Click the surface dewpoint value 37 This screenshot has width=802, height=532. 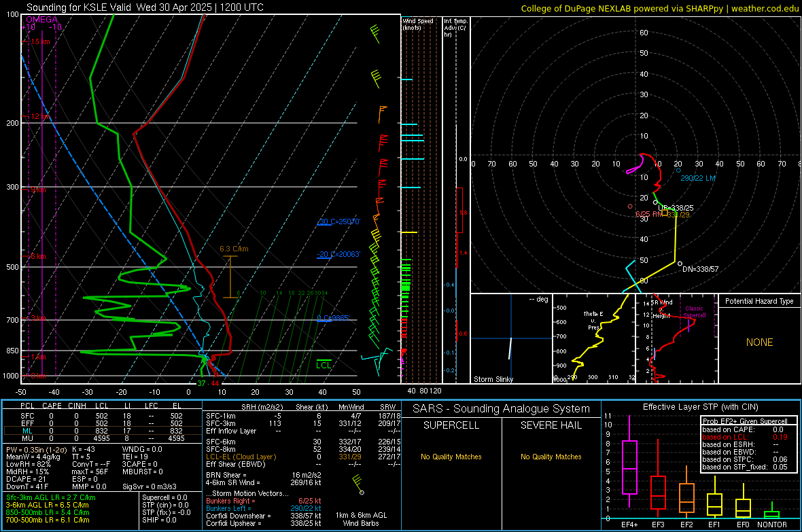(202, 383)
